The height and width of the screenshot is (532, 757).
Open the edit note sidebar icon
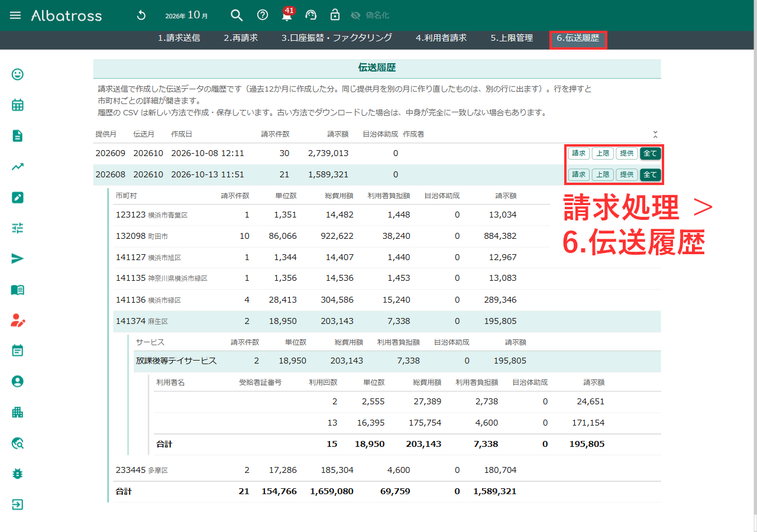coord(18,197)
